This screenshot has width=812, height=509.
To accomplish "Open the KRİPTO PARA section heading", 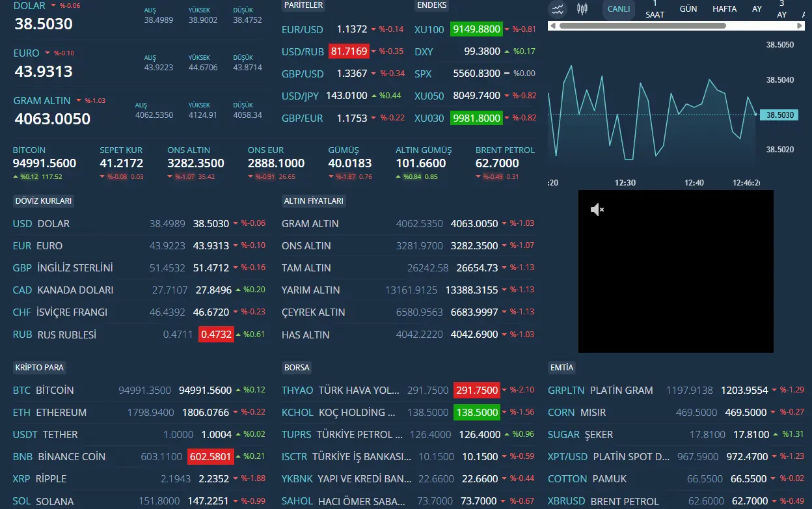I will click(x=40, y=368).
